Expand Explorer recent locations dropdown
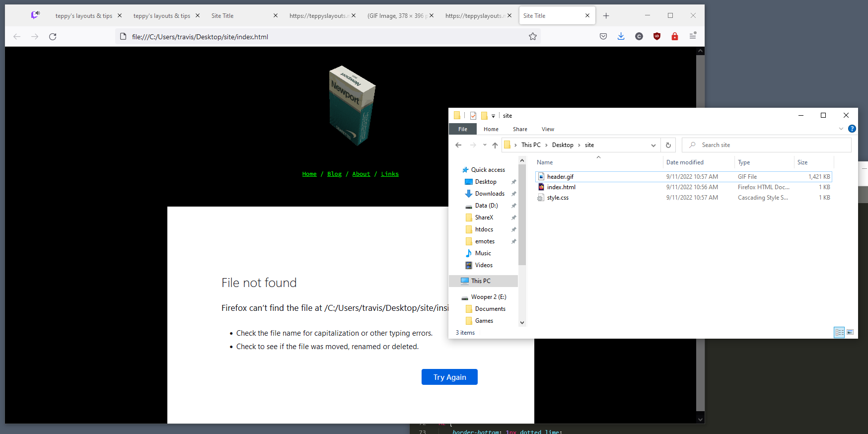The image size is (868, 434). (x=485, y=145)
